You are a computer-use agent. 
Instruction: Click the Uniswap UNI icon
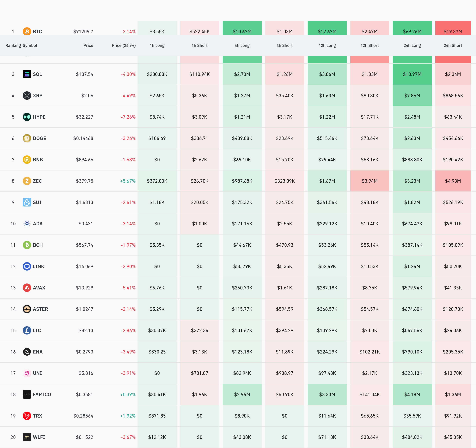pos(27,373)
